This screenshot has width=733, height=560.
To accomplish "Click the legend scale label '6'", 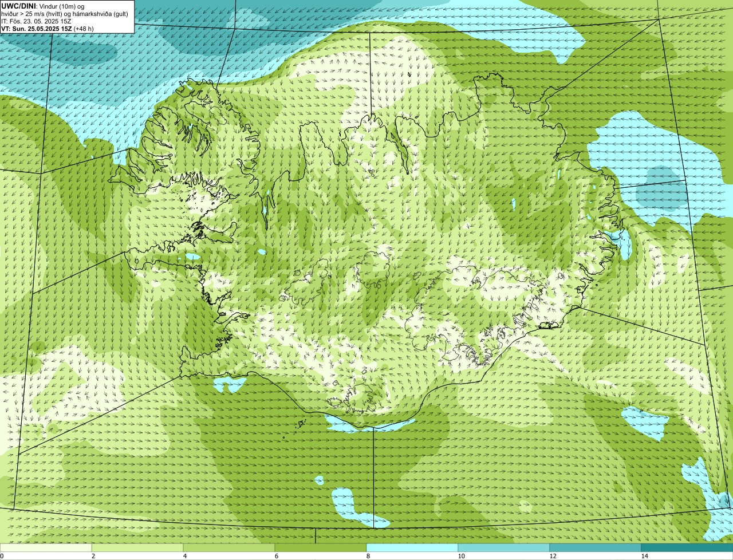I will click(x=276, y=556).
